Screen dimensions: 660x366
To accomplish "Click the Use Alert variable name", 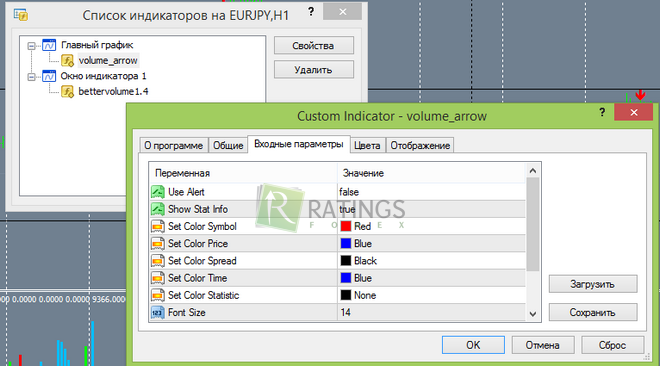I will point(186,192).
